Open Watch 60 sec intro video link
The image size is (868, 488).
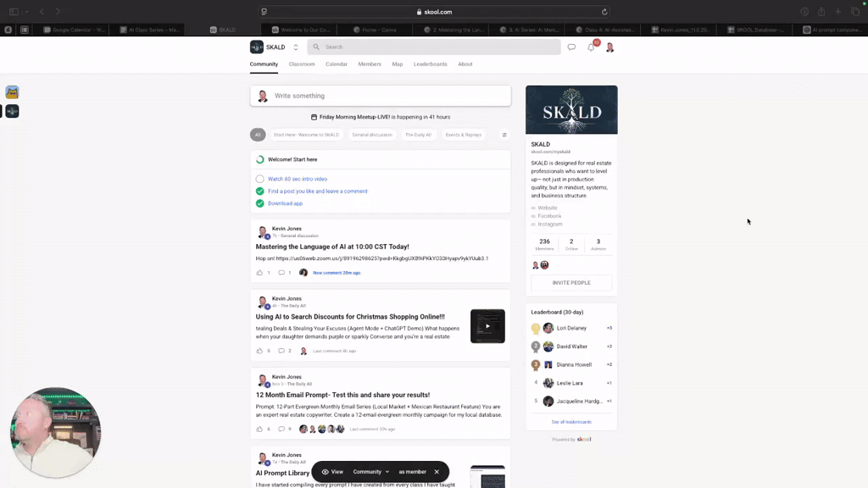point(298,179)
